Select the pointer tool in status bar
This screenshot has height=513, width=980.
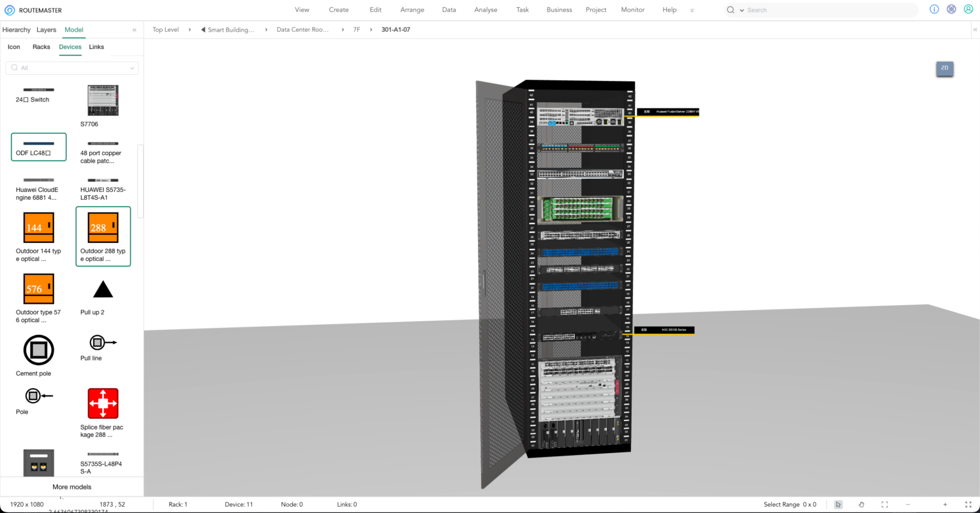pyautogui.click(x=838, y=505)
